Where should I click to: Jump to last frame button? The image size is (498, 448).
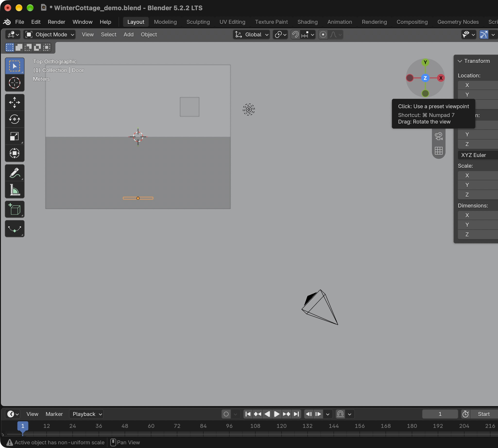pyautogui.click(x=296, y=414)
